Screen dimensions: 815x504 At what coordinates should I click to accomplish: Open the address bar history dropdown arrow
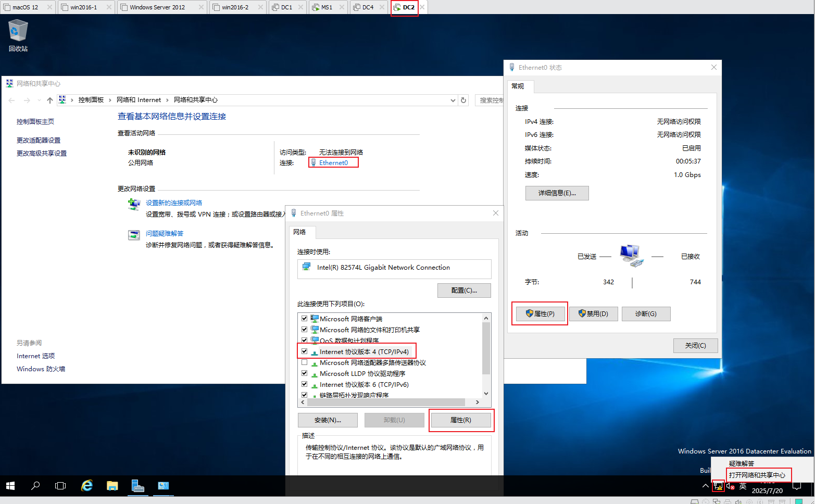[453, 100]
